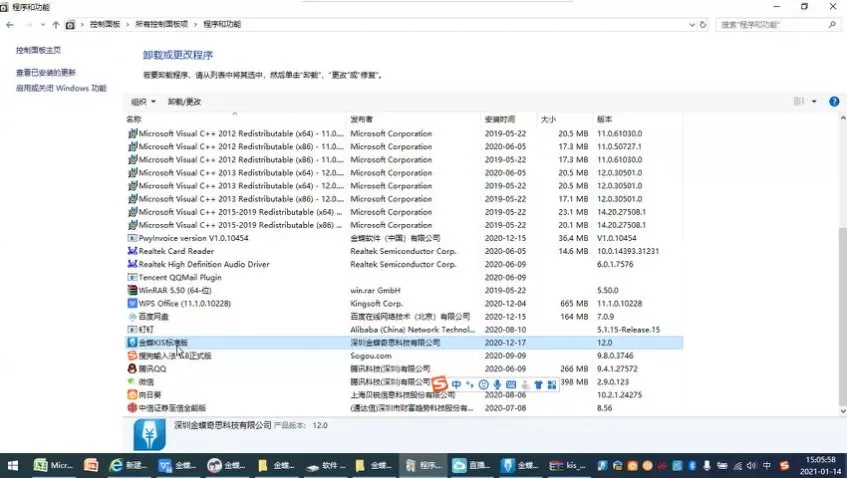
Task: Sort by the 名称 column header
Action: (x=135, y=119)
